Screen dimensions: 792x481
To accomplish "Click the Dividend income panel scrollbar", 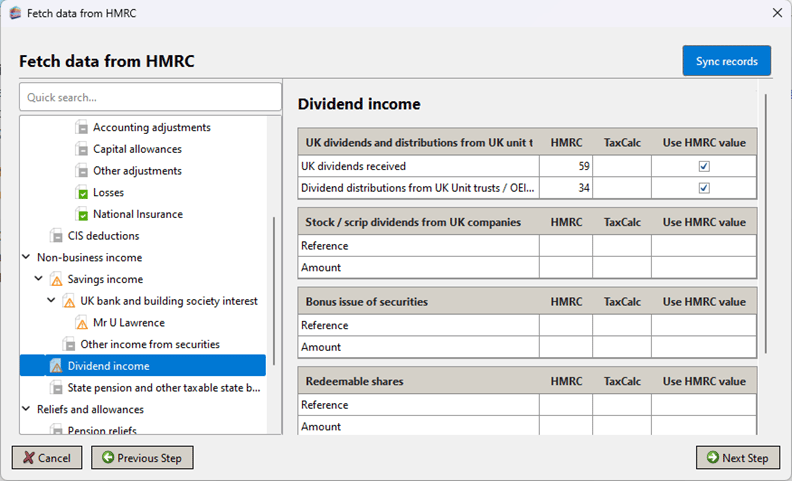I will [765, 224].
